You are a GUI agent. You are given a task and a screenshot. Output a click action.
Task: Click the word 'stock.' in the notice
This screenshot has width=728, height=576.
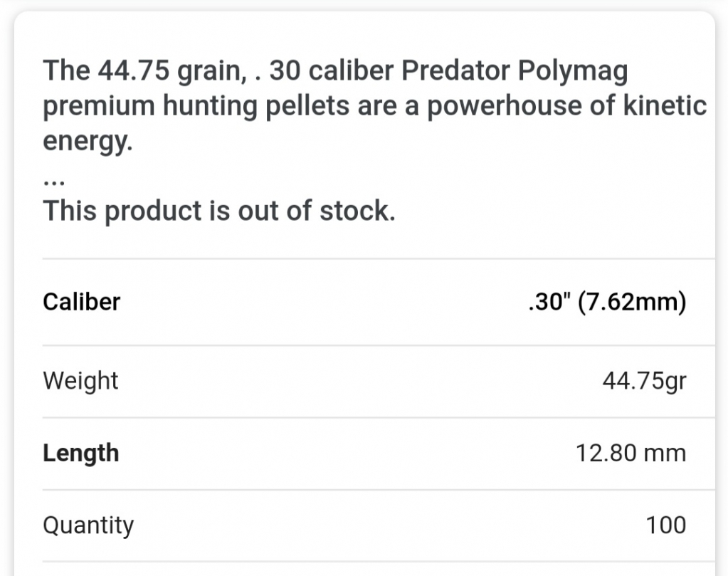357,211
